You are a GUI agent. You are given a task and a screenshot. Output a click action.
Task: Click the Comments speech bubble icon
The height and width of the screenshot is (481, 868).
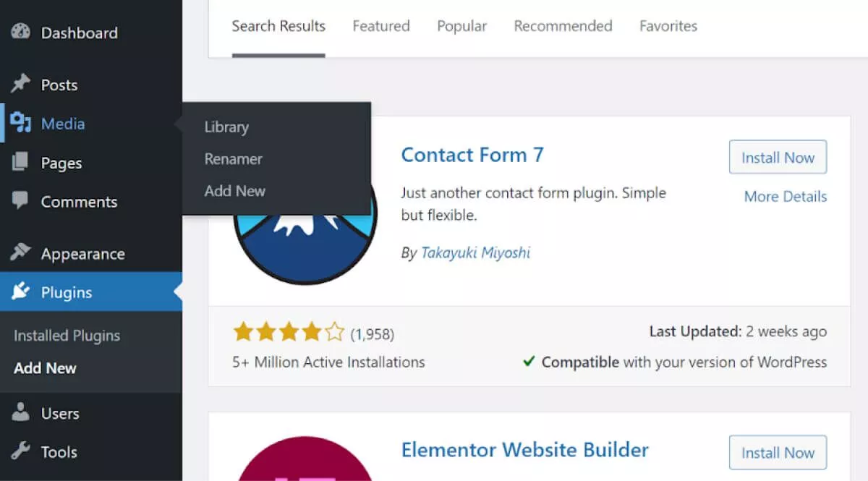tap(21, 201)
